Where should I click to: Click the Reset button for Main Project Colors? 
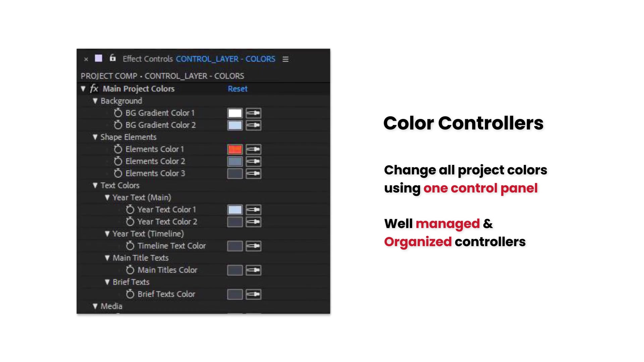pos(237,89)
